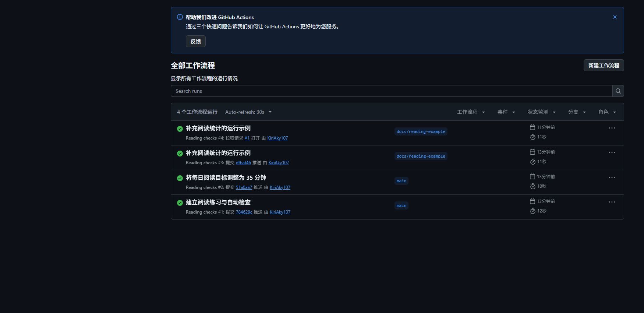Open commit 784629c link
This screenshot has height=313, width=644.
coord(244,212)
